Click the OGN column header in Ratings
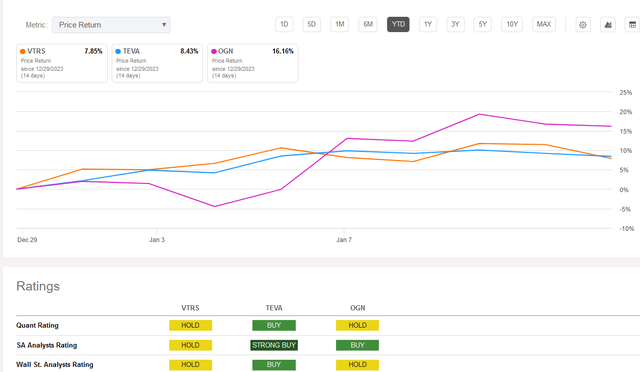Screen dimensions: 640x372 358,308
